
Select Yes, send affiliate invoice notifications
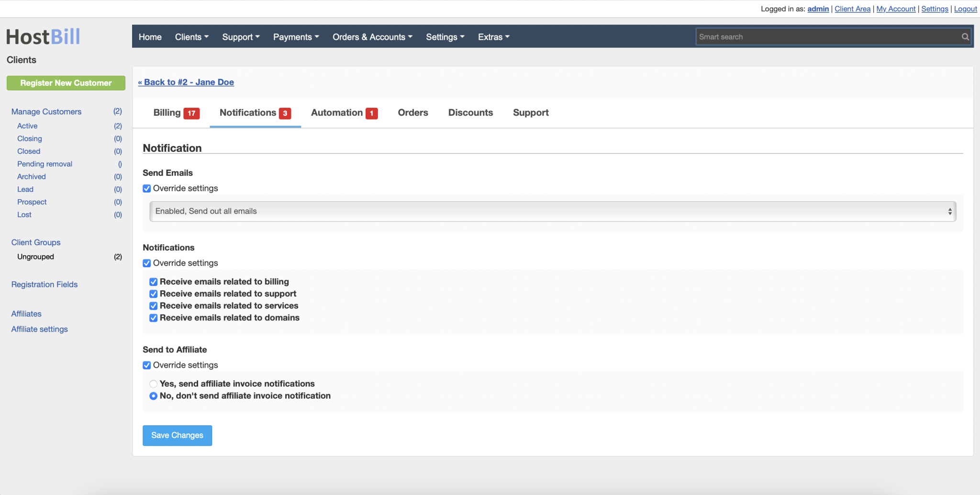click(x=153, y=383)
